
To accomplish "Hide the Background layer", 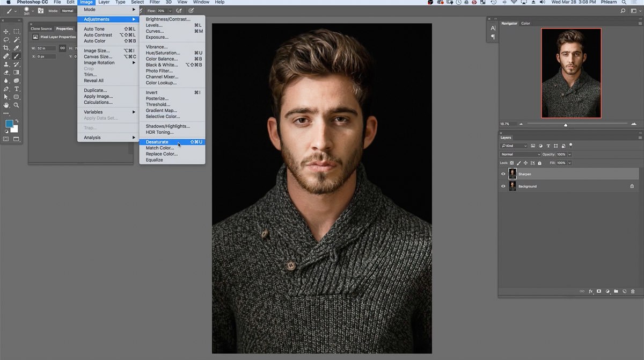I will click(503, 186).
